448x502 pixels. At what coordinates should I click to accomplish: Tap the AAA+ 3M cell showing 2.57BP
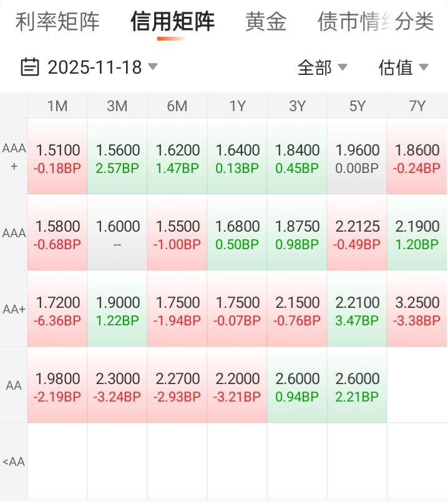pyautogui.click(x=117, y=156)
